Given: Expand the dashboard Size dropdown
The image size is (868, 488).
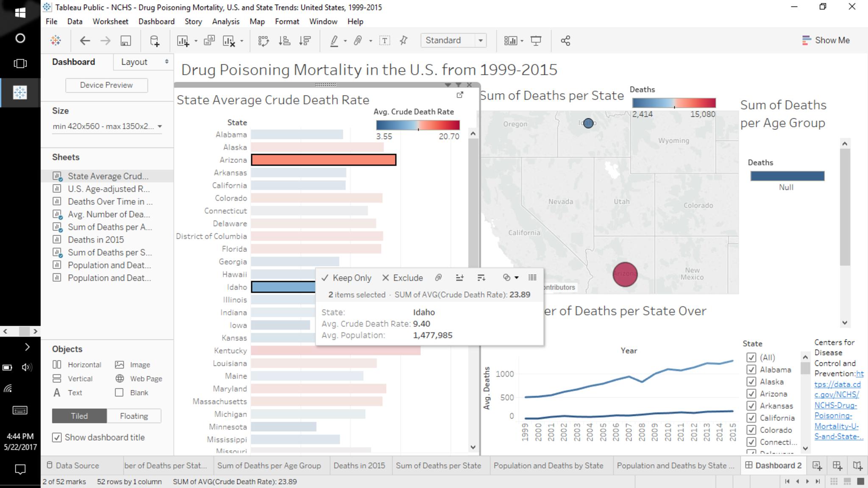Looking at the screenshot, I should tap(160, 126).
